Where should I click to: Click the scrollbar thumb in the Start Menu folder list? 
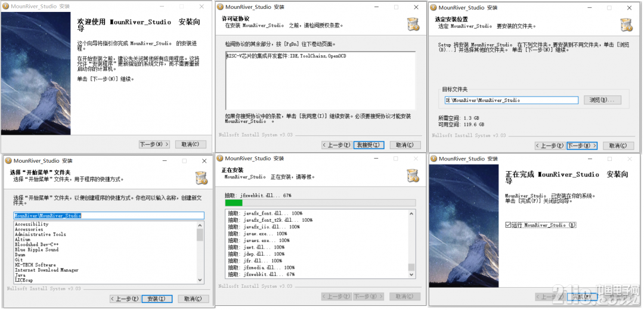[200, 234]
